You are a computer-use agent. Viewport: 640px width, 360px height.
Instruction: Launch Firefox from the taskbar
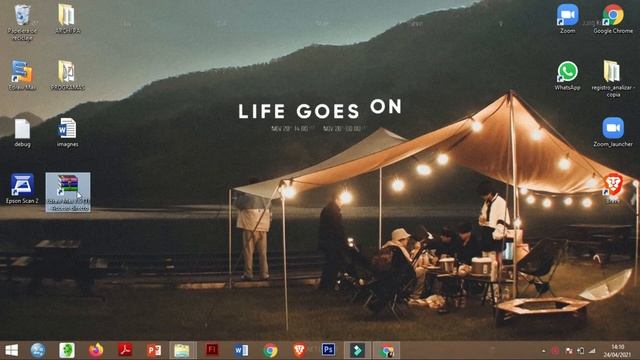click(96, 350)
